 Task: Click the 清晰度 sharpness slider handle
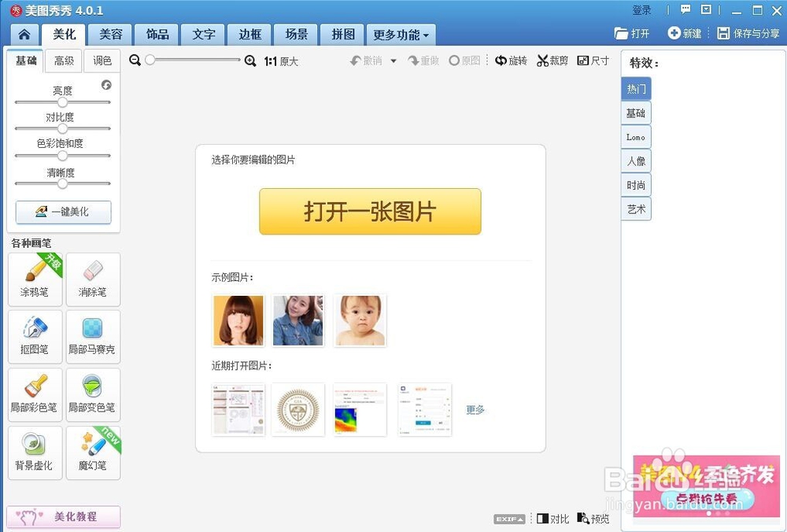pos(62,183)
